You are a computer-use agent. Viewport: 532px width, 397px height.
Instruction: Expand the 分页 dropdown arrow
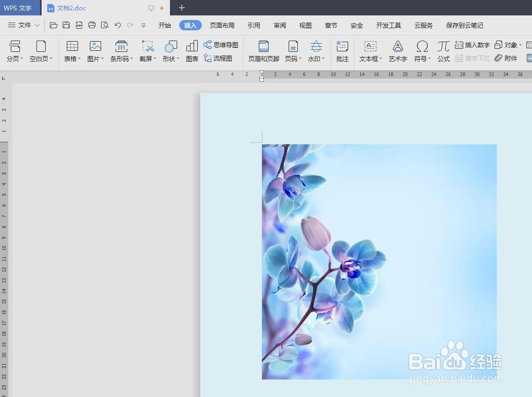click(x=22, y=59)
